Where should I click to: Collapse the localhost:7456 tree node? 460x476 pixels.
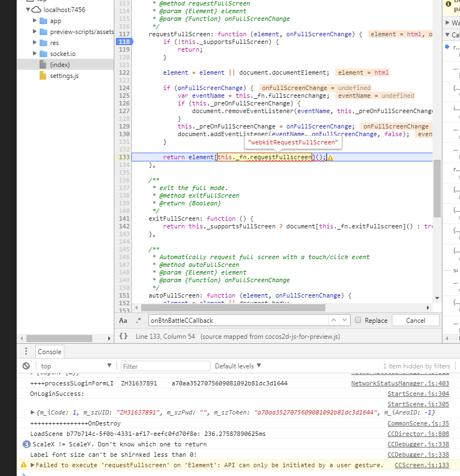pyautogui.click(x=28, y=10)
